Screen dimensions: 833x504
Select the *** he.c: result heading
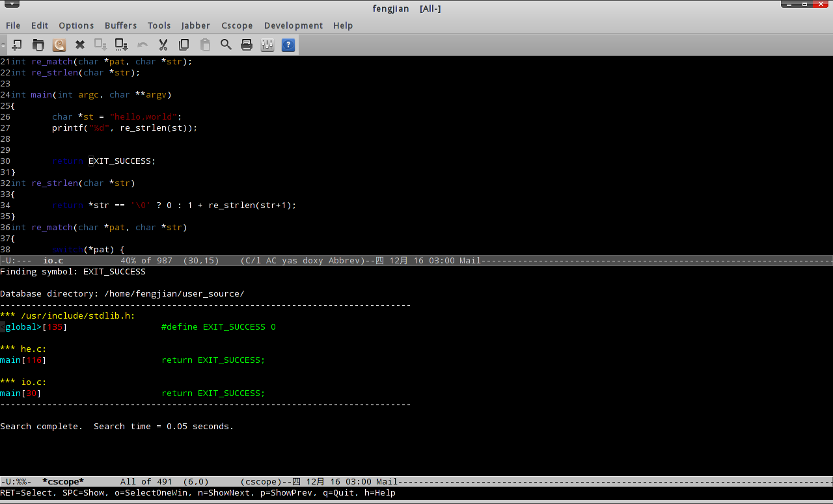point(23,349)
